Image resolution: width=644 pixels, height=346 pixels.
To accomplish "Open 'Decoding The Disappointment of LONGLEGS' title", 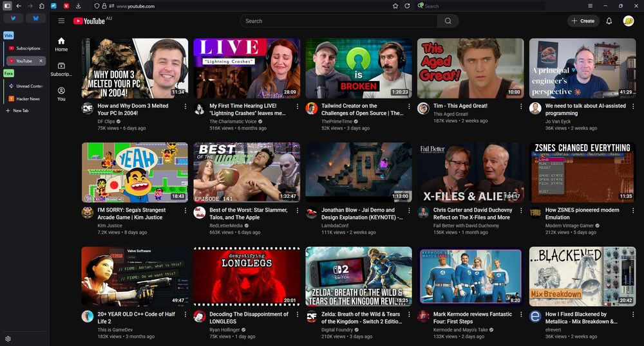I will [x=249, y=318].
